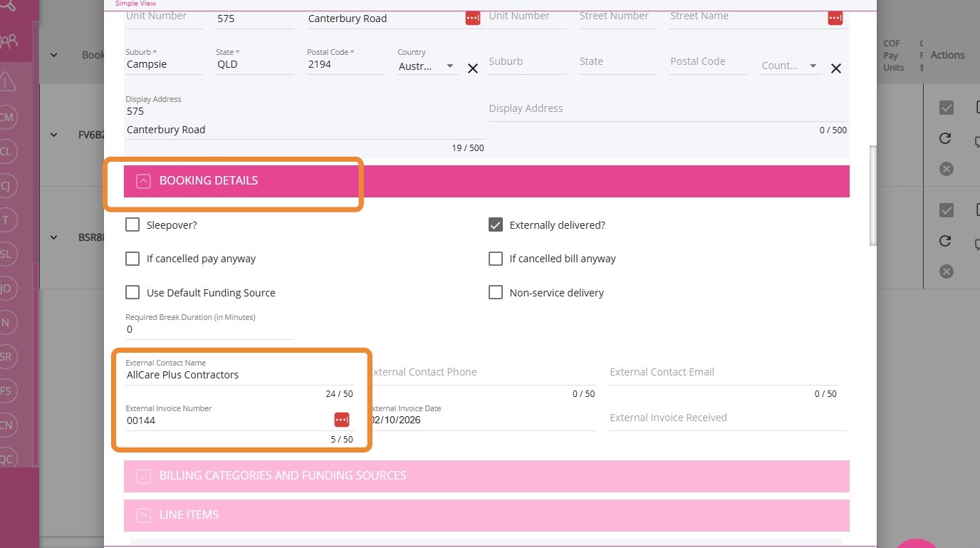The image size is (980, 548).
Task: Click the red icon in External Invoice Number
Action: pyautogui.click(x=342, y=420)
